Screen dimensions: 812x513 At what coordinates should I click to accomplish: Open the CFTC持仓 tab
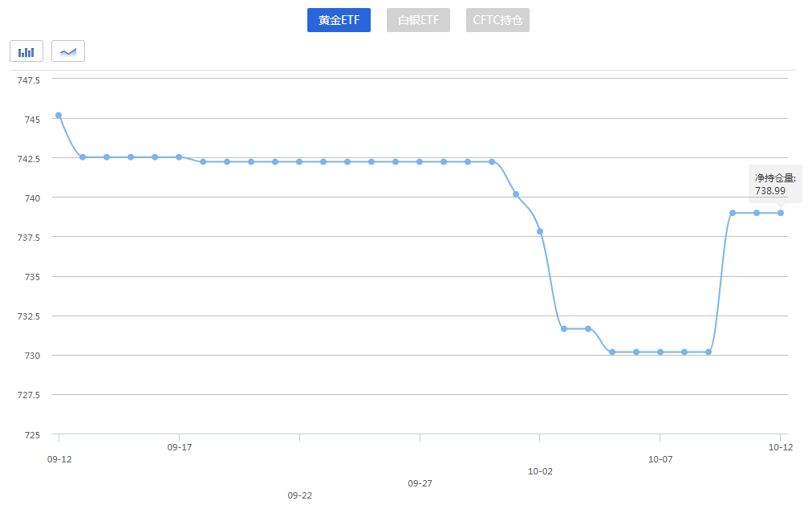[497, 20]
